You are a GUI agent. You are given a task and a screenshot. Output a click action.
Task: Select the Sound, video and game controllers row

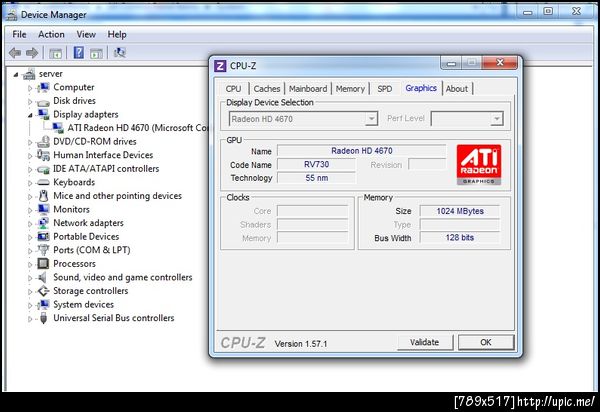(123, 277)
